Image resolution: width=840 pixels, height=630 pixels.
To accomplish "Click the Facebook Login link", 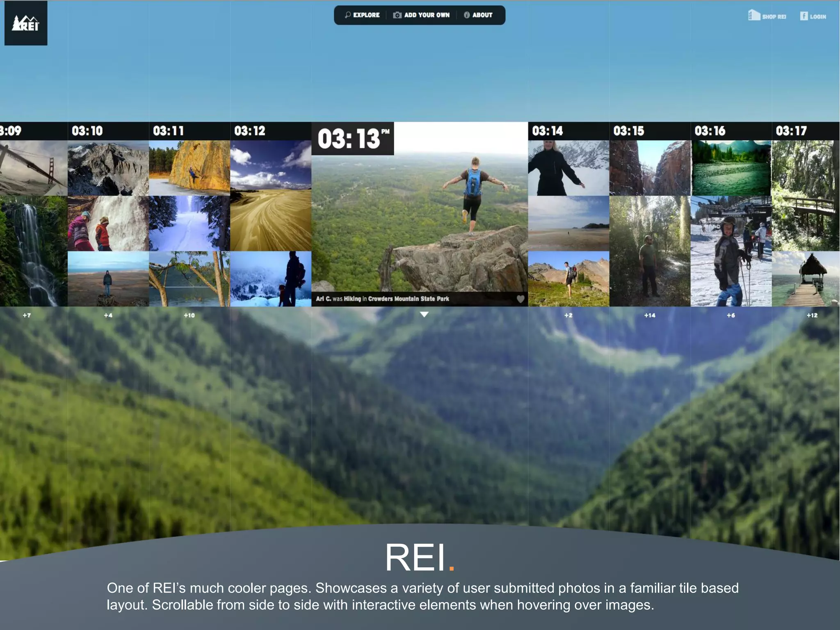I will 813,16.
